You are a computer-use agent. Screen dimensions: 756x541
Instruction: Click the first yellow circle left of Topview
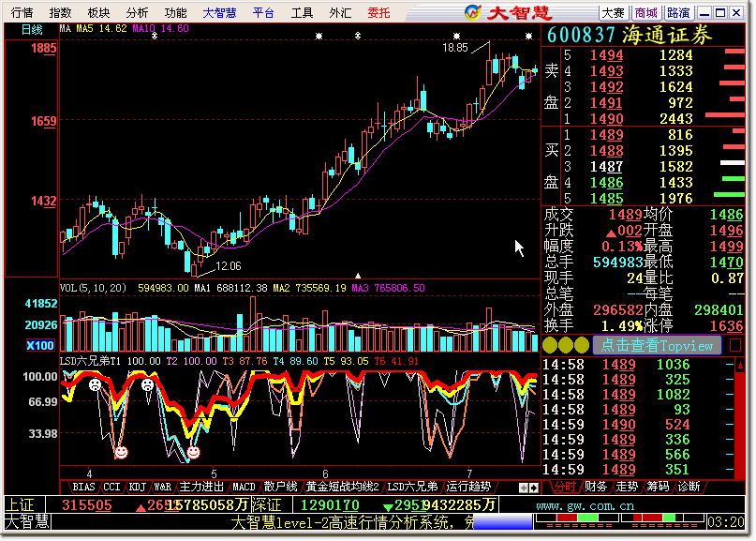click(x=550, y=345)
